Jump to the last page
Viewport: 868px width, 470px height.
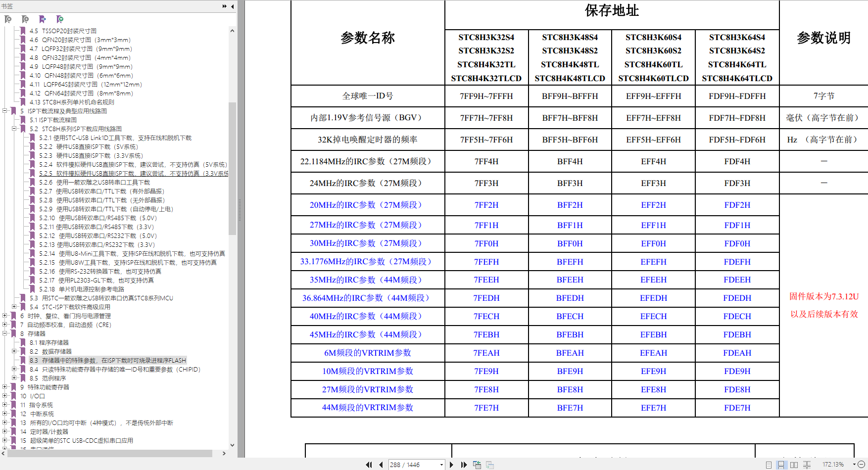464,465
